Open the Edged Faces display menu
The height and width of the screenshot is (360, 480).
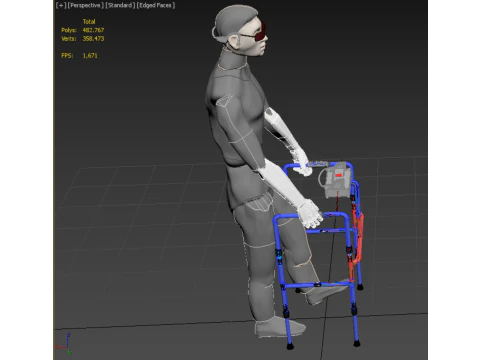click(156, 5)
